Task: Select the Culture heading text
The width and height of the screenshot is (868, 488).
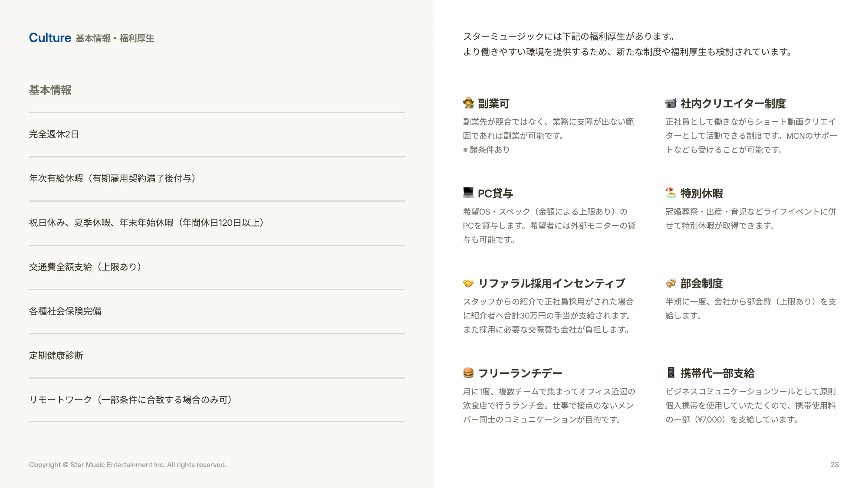Action: click(x=50, y=38)
